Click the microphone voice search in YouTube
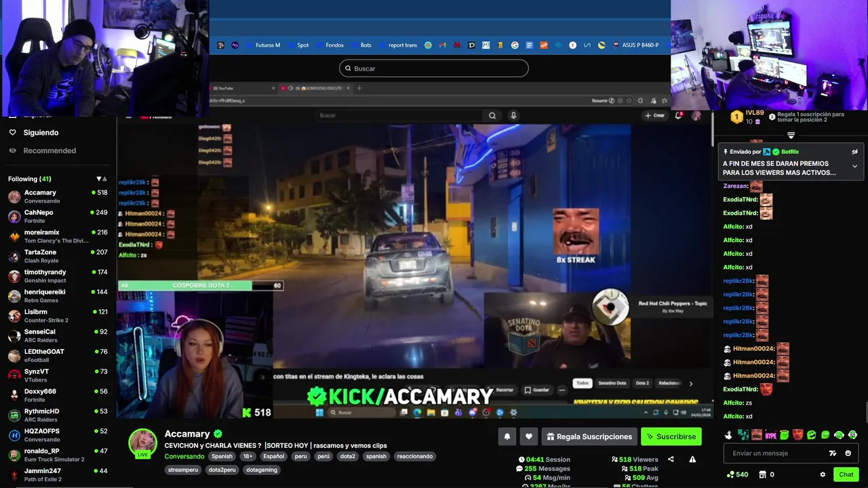Viewport: 868px width, 488px height. (513, 115)
